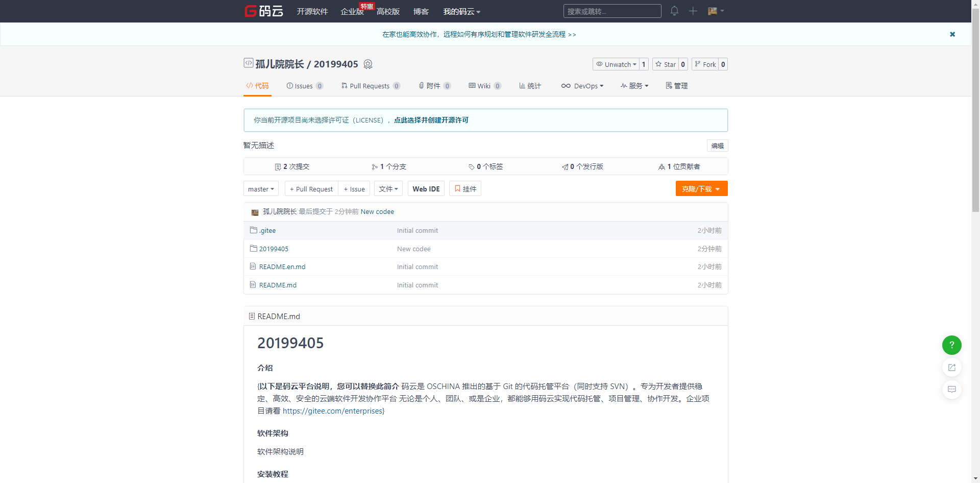980x483 pixels.
Task: Click the + Issue button
Action: pos(354,189)
